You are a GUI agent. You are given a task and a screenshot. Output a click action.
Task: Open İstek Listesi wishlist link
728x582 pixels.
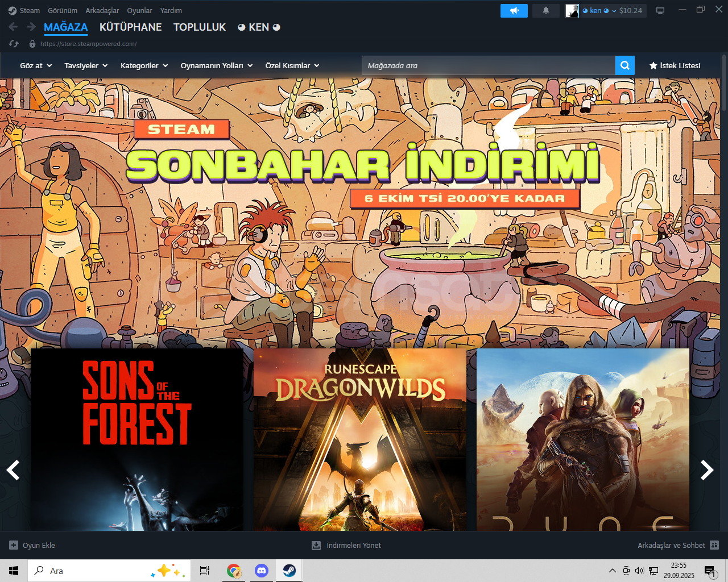pyautogui.click(x=675, y=66)
